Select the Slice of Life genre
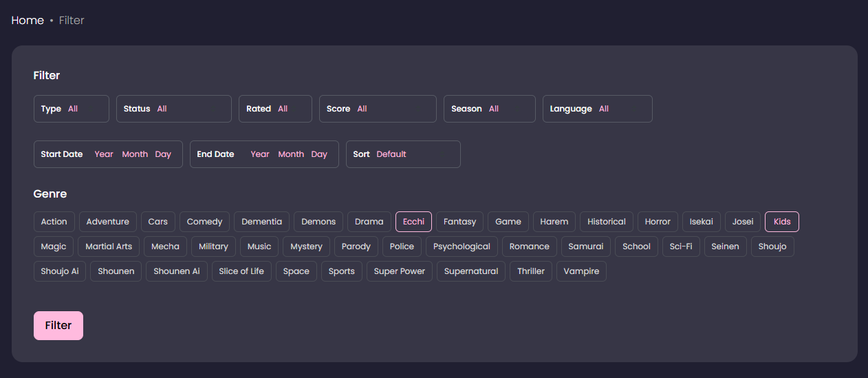The height and width of the screenshot is (378, 868). coord(241,271)
